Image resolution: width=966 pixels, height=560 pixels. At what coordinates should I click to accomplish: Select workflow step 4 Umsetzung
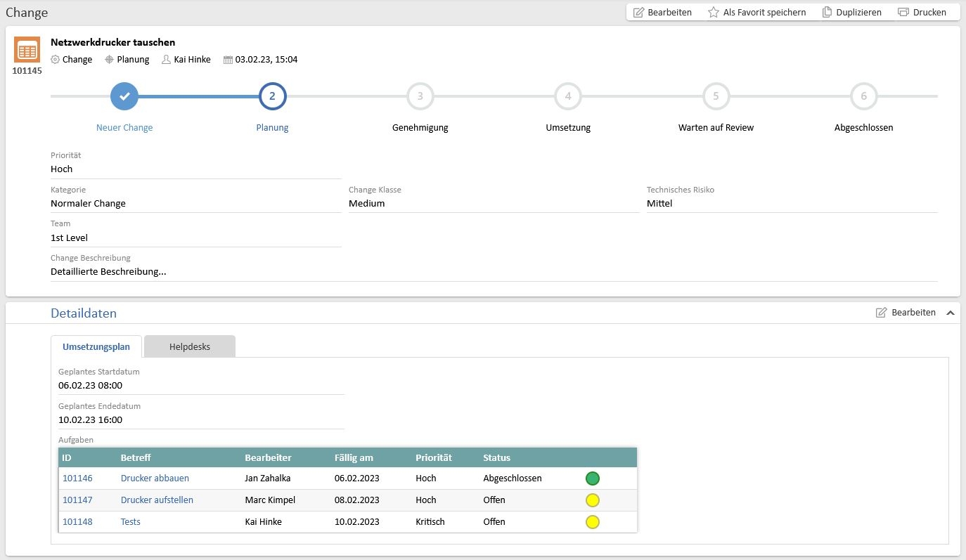click(568, 97)
